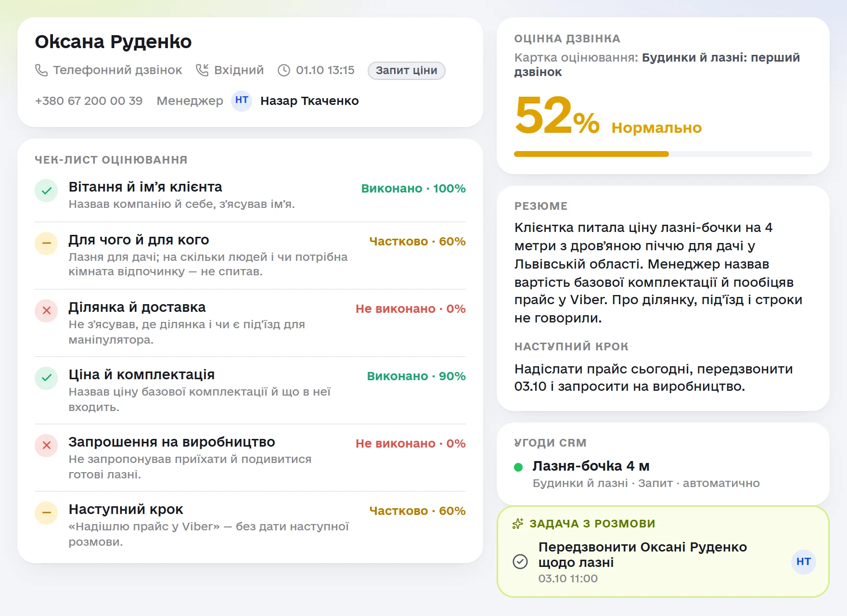Click the phone handset icon beside Телефонний дзвінок
The image size is (847, 616).
pyautogui.click(x=41, y=70)
